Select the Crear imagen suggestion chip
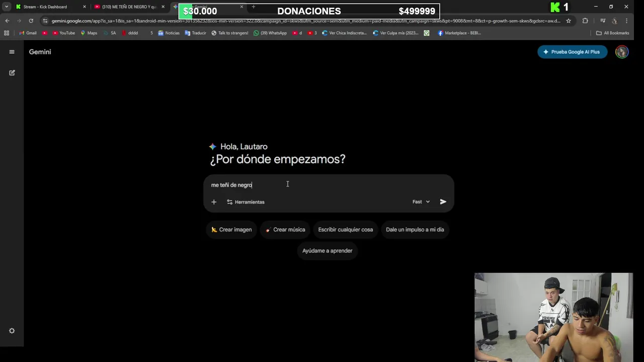This screenshot has width=644, height=362. pos(231,229)
